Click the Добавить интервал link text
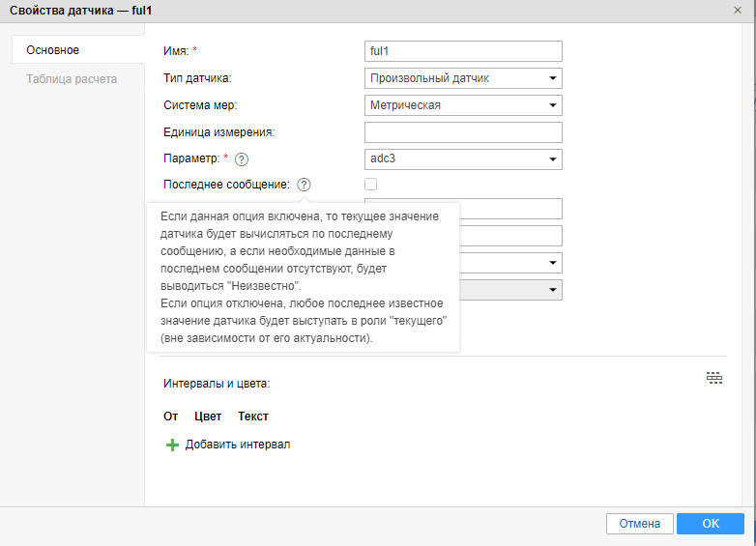756x546 pixels. point(238,445)
